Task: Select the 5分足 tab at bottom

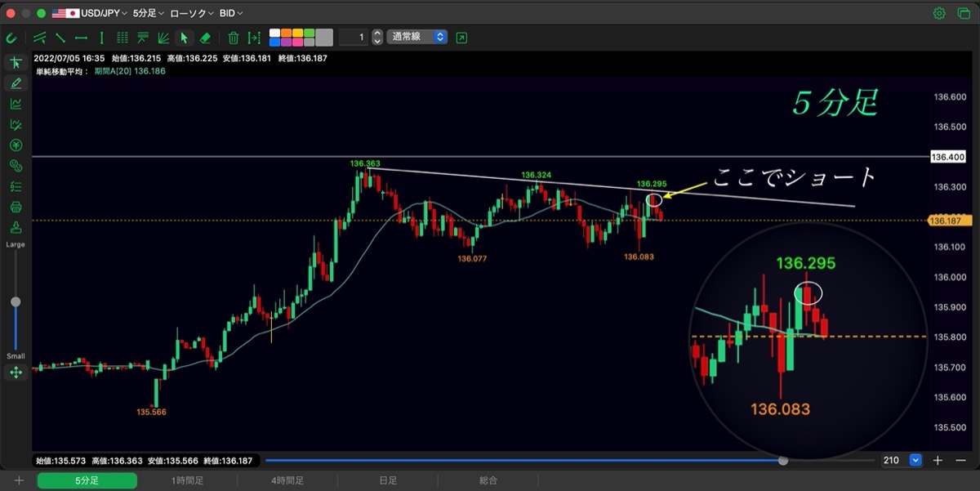Action: point(87,480)
